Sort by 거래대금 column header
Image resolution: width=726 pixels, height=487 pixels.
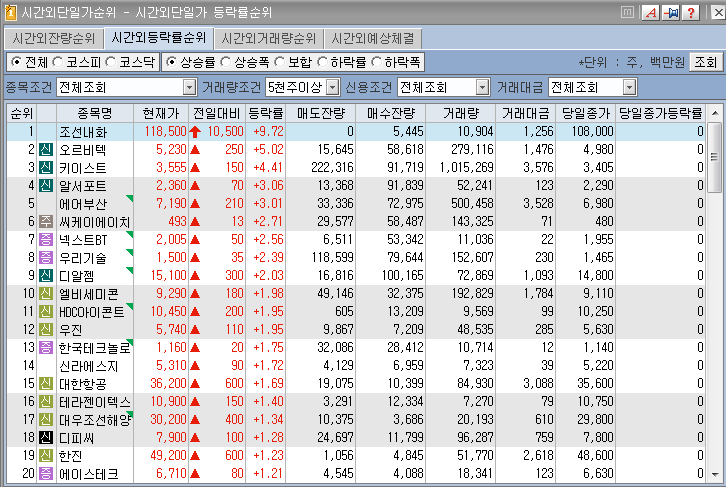[x=526, y=113]
